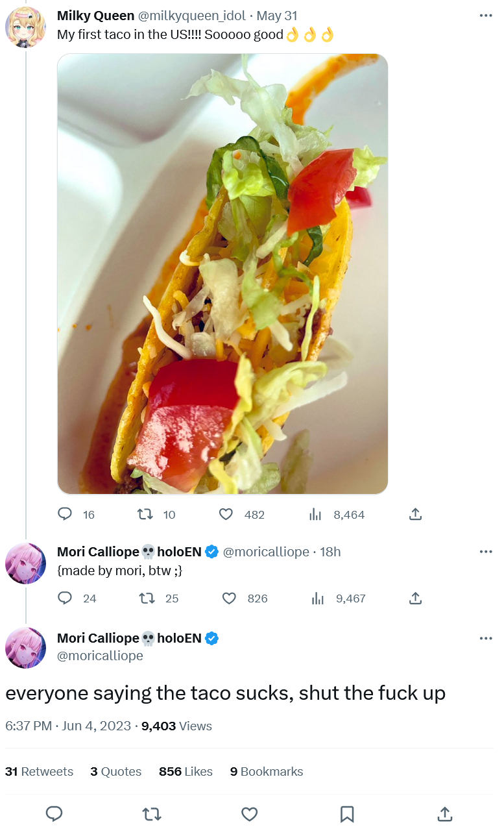The width and height of the screenshot is (504, 827).
Task: Retweet Milky Queen's taco tweet
Action: pos(145,514)
